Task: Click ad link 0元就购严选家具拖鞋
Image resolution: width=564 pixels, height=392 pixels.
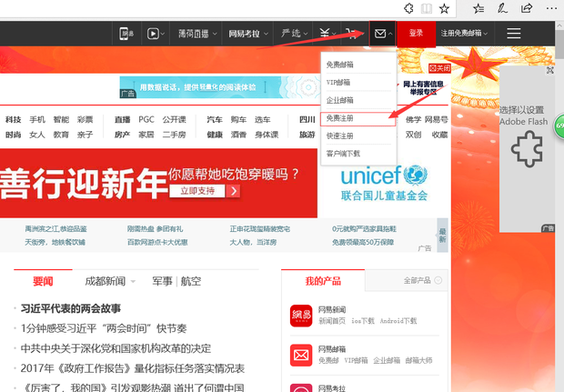Action: pyautogui.click(x=364, y=229)
